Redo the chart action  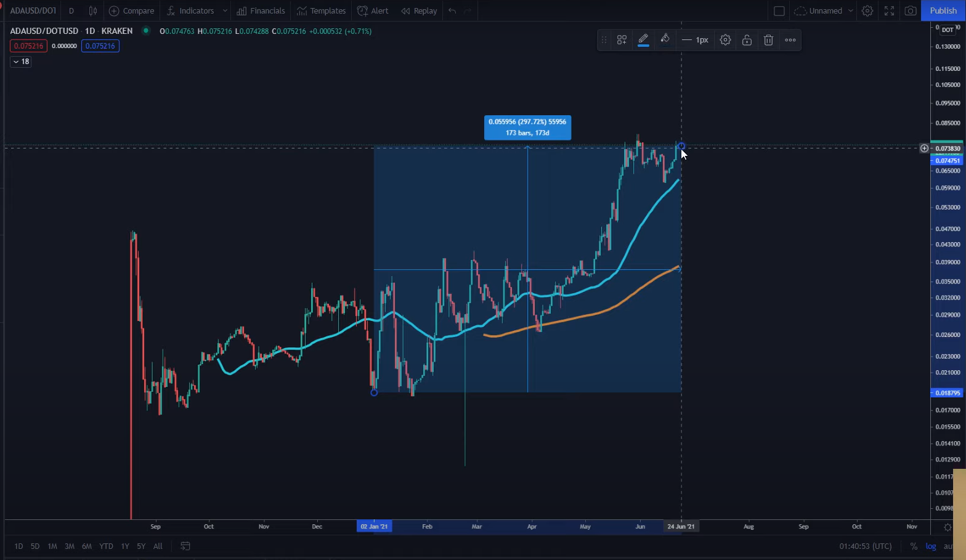468,10
